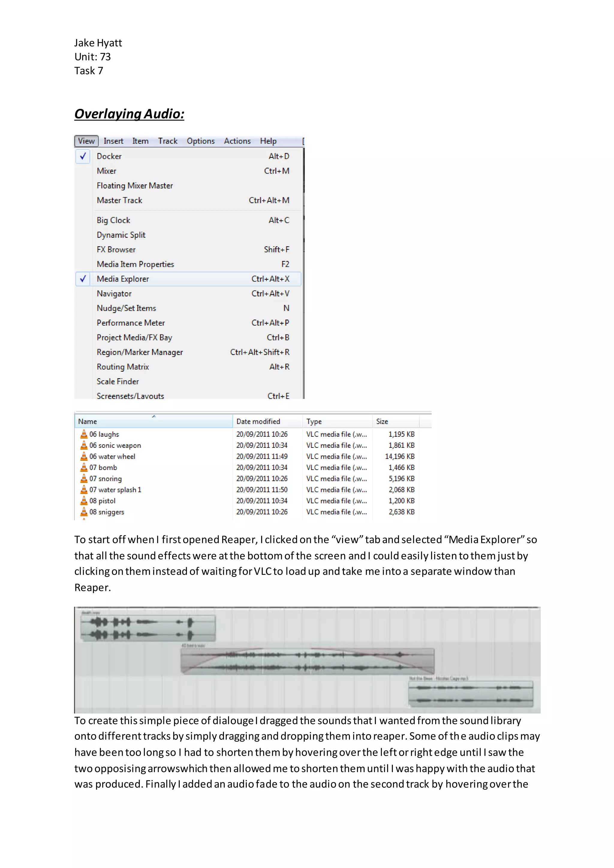The image size is (614, 868).
Task: Sort files by Size column header
Action: pos(382,421)
